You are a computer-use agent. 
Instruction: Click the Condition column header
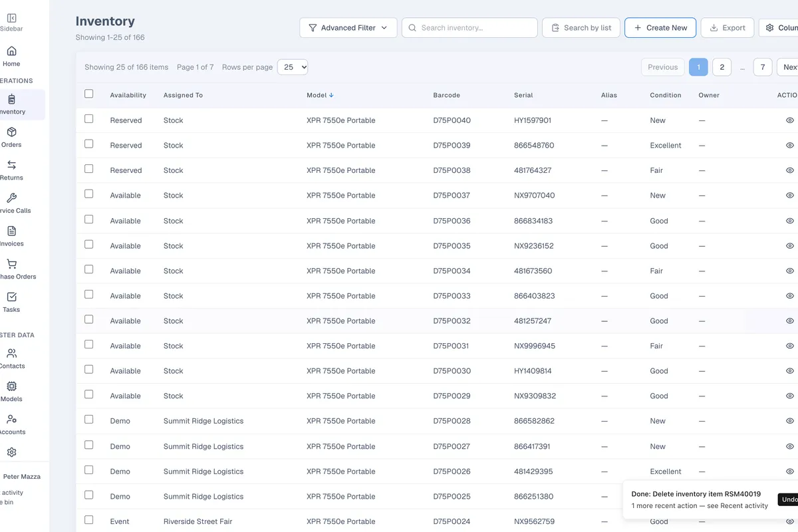coord(666,95)
